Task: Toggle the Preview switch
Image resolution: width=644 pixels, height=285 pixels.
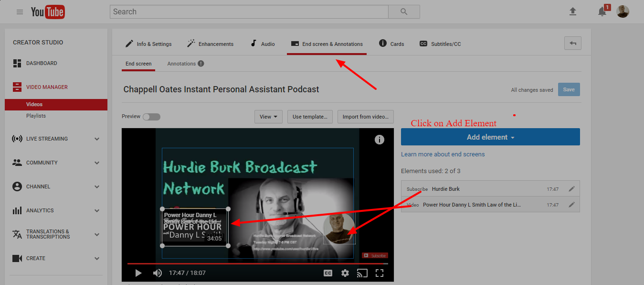Action: coord(151,117)
